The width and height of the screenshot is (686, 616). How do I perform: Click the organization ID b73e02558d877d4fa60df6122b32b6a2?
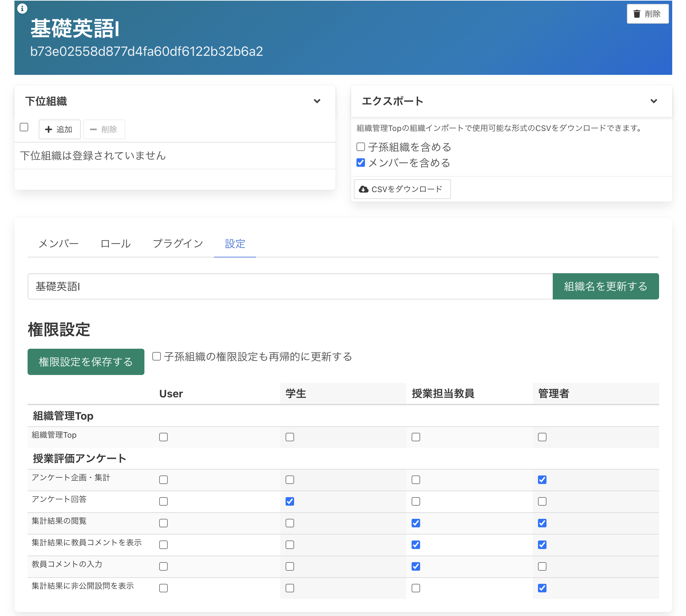pos(146,52)
